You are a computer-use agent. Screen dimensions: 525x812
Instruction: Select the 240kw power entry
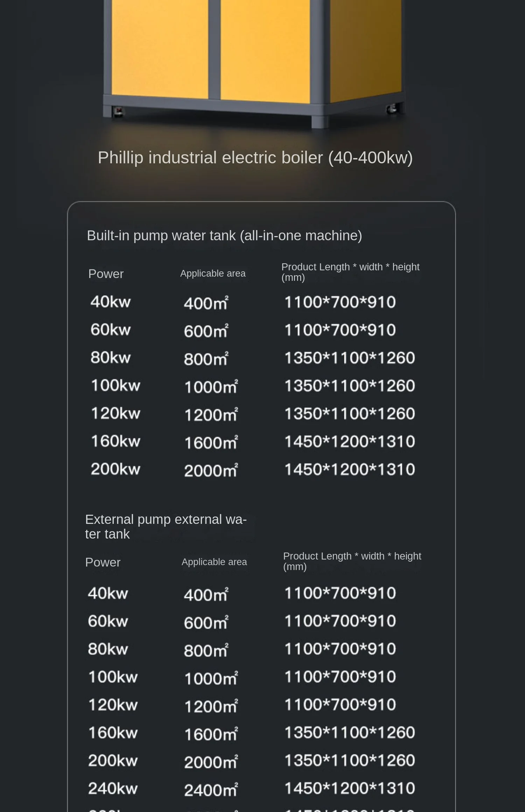(x=113, y=789)
